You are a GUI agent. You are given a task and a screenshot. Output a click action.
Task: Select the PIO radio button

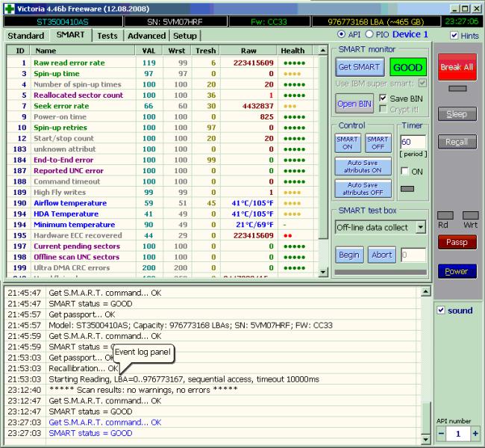[369, 34]
